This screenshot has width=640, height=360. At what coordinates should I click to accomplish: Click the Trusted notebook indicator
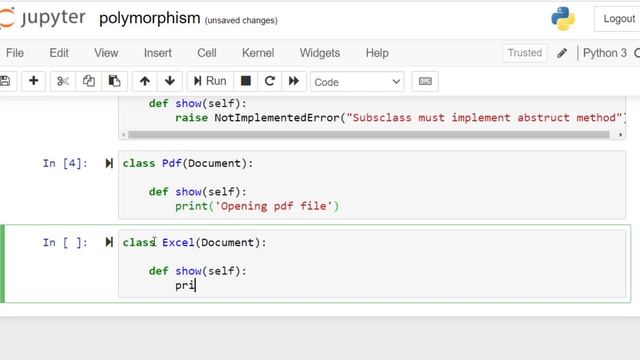(x=525, y=53)
